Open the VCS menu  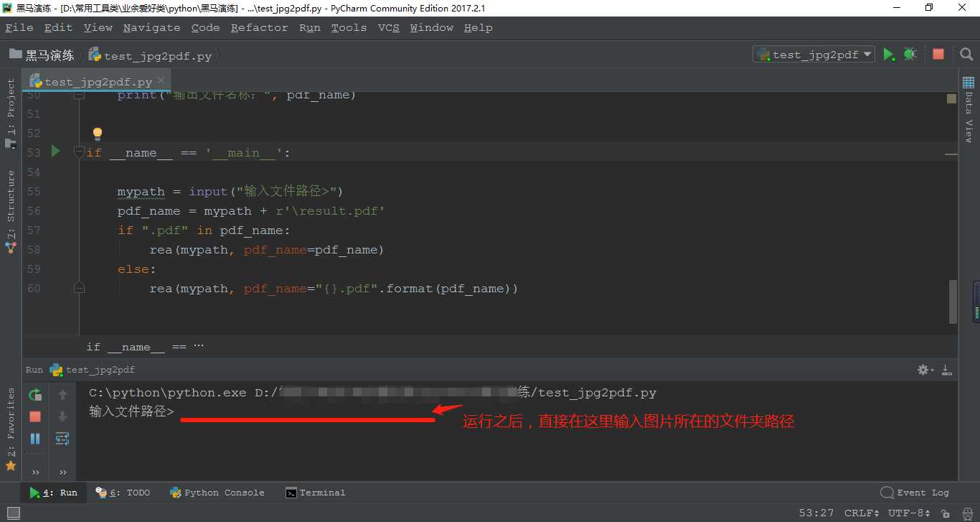tap(388, 27)
